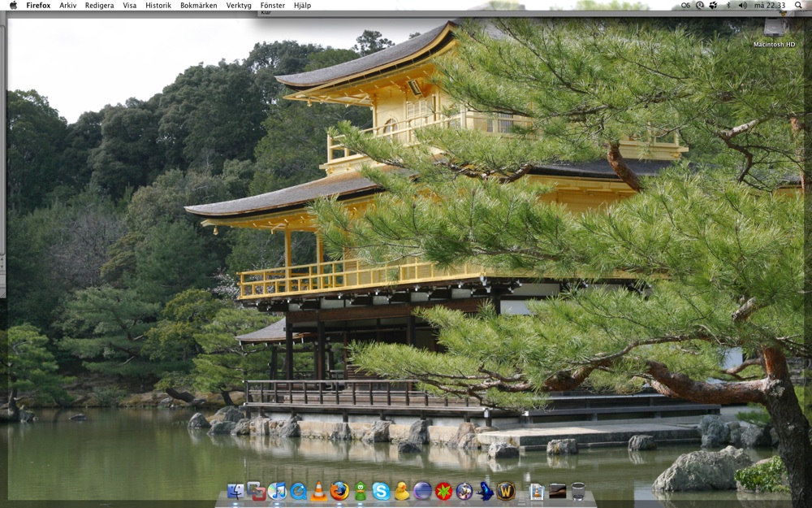Launch Eclipse from the dock

click(422, 490)
